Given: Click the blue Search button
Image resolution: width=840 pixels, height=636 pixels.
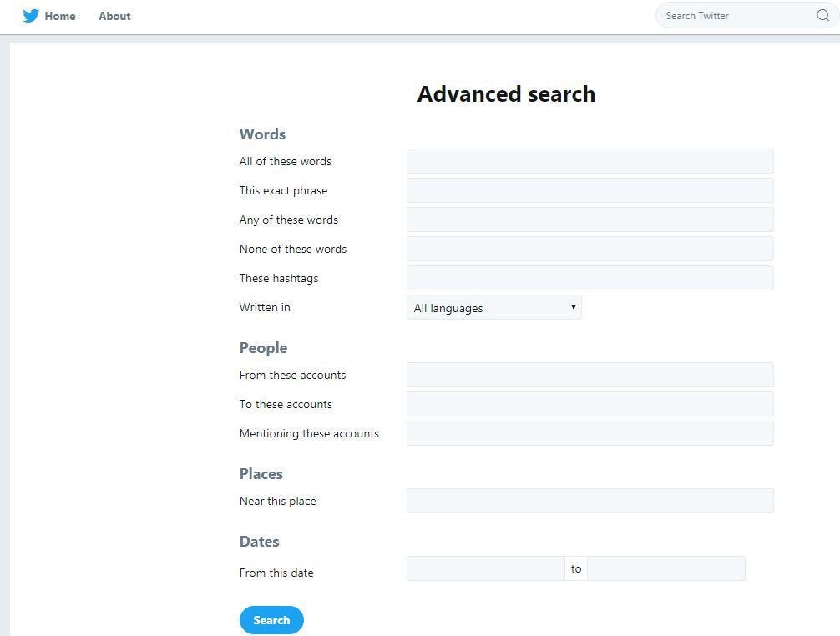Looking at the screenshot, I should pyautogui.click(x=271, y=620).
